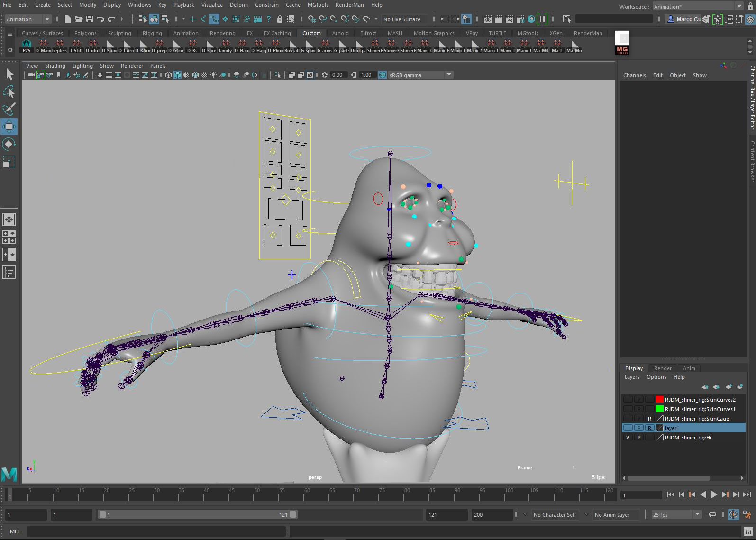This screenshot has height=540, width=756.
Task: Click the Select by object type icon
Action: point(154,19)
